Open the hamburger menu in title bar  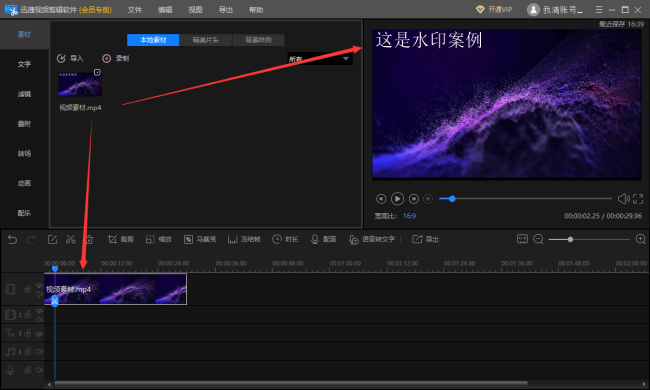(599, 10)
